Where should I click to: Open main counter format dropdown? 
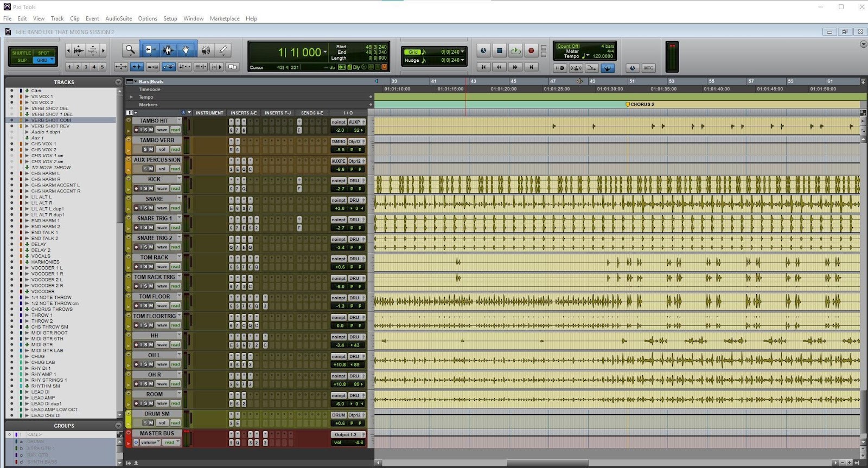tap(325, 52)
